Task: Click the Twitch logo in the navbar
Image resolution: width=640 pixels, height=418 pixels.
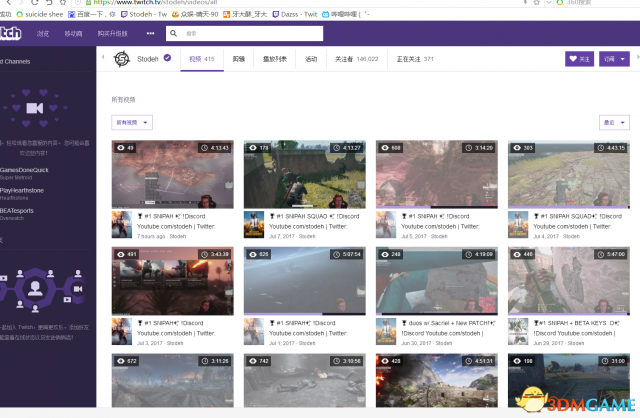Action: point(10,33)
